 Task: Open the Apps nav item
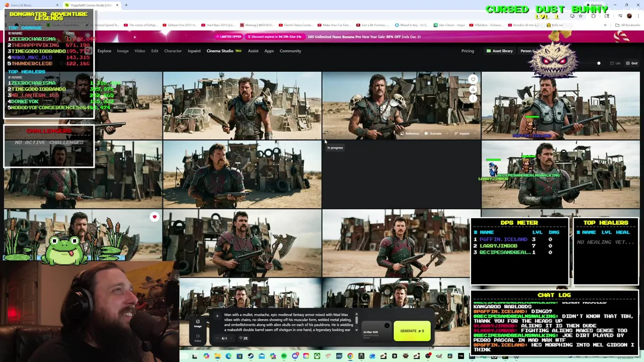point(269,51)
